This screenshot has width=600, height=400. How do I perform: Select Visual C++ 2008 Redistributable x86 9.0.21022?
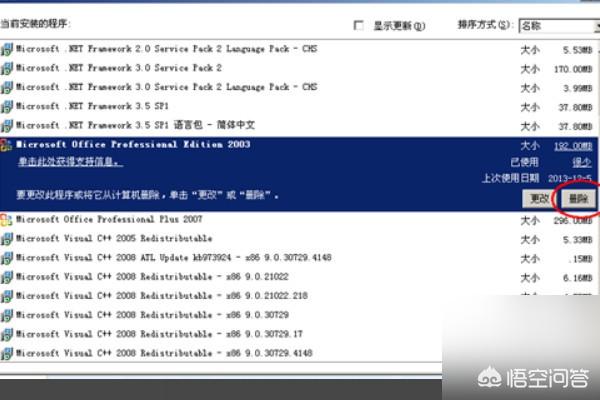[152, 277]
